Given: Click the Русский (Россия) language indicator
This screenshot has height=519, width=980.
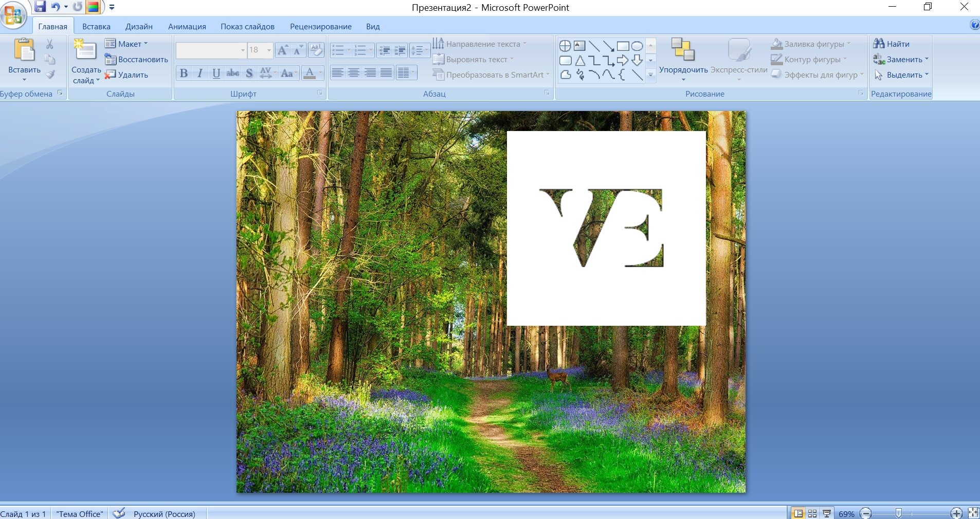Looking at the screenshot, I should pos(165,514).
